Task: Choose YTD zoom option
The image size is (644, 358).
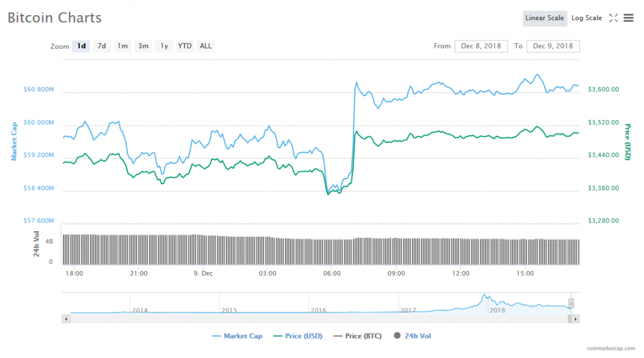Action: click(184, 46)
